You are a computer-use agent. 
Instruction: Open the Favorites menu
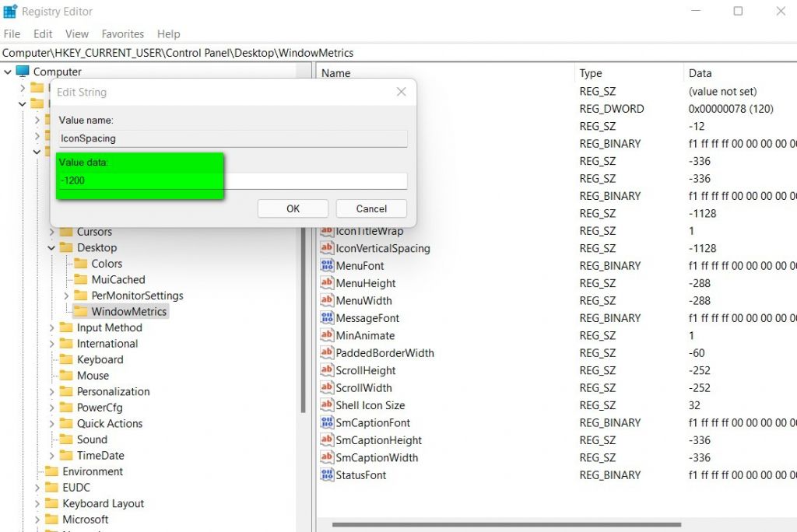point(122,34)
